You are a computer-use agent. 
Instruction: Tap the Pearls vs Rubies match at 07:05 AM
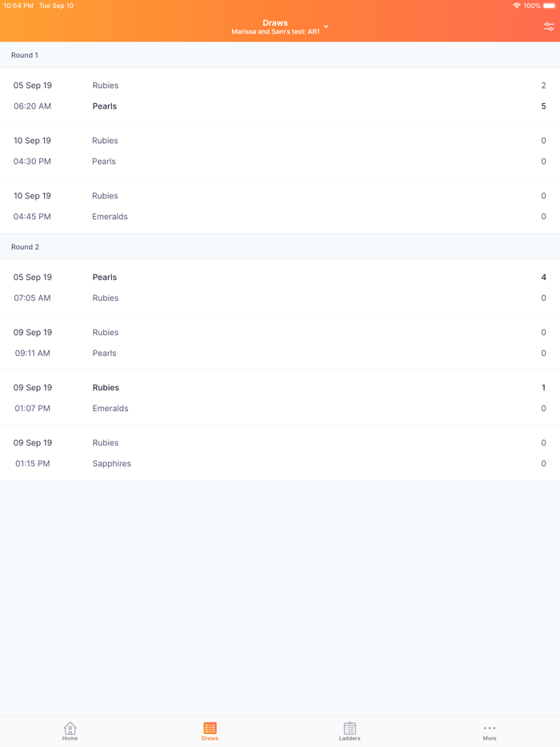point(280,287)
